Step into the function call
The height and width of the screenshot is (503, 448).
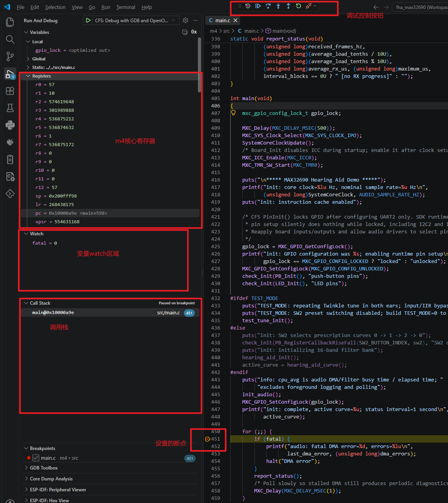[278, 6]
